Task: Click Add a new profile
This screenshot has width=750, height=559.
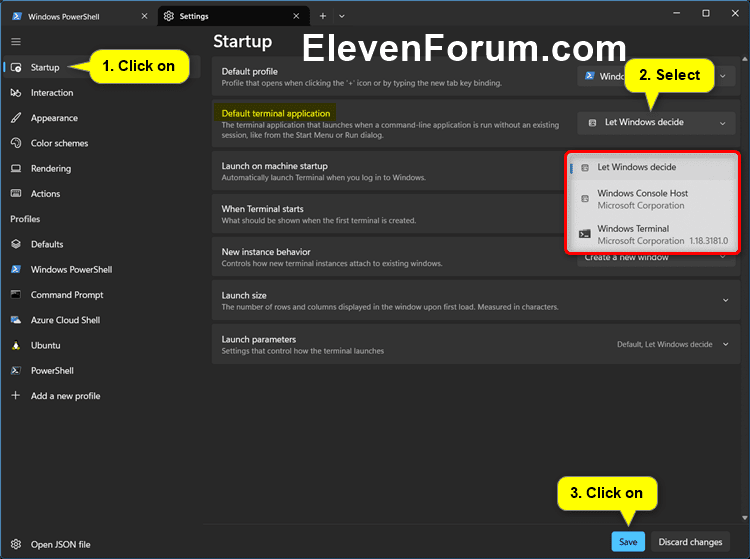Action: tap(101, 395)
